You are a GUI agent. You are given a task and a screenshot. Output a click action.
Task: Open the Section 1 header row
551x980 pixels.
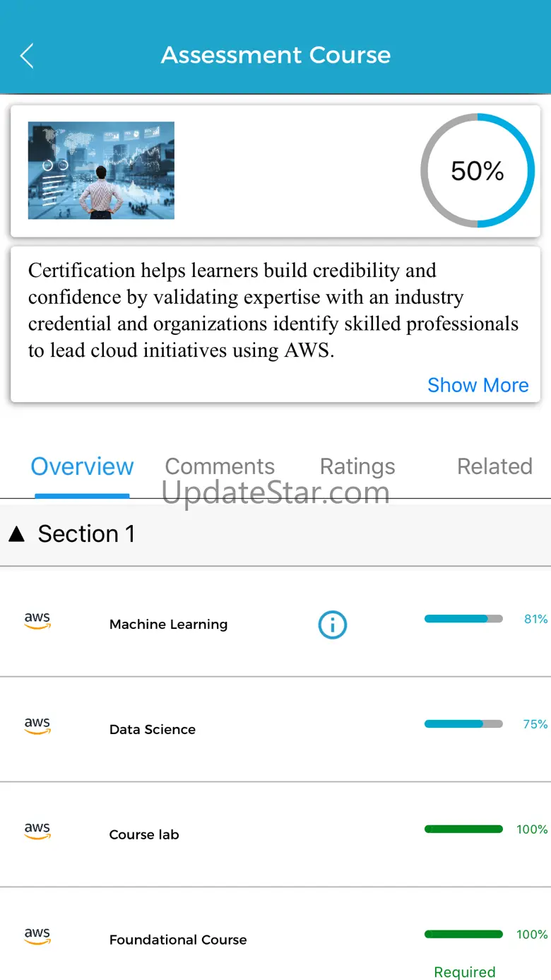[275, 534]
